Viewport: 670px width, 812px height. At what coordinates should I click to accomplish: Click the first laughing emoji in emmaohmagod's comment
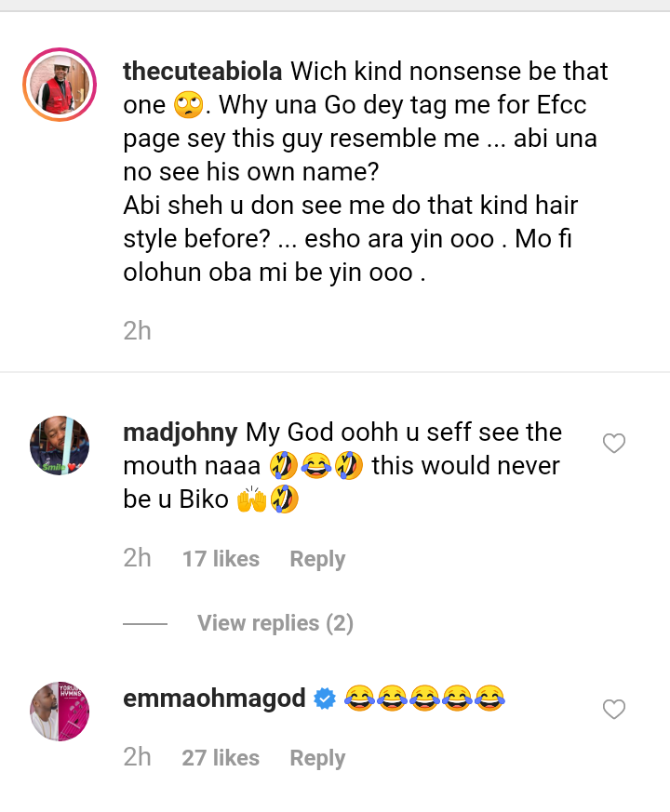(359, 699)
